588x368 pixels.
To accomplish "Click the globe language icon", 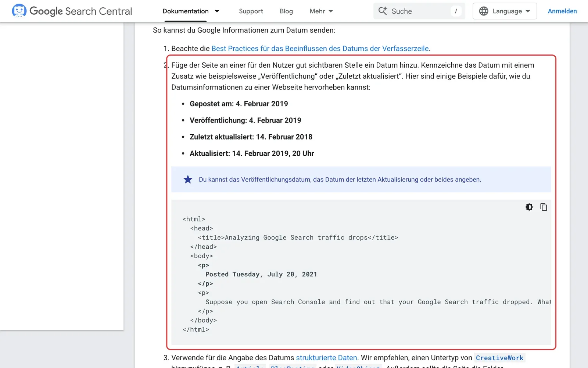I will tap(484, 11).
